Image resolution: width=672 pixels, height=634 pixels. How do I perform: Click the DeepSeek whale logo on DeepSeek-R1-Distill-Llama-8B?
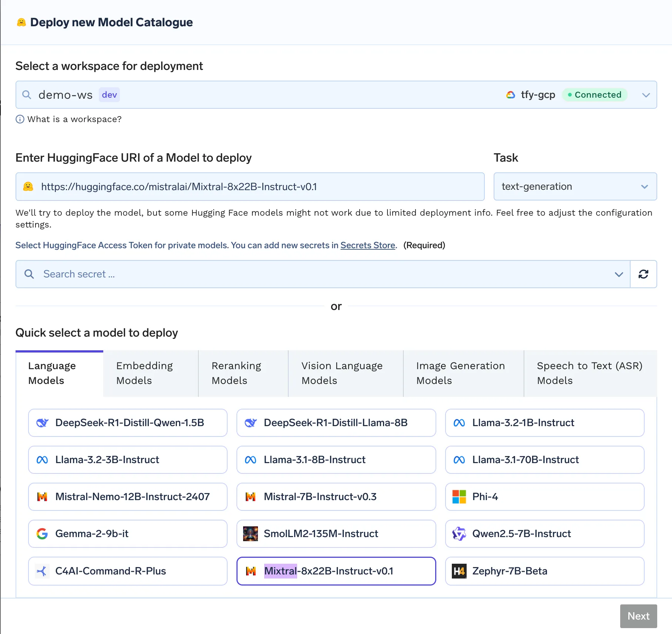tap(251, 423)
